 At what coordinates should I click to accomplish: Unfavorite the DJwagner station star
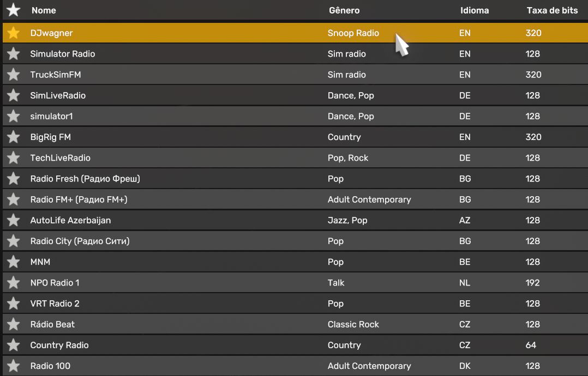[x=14, y=33]
